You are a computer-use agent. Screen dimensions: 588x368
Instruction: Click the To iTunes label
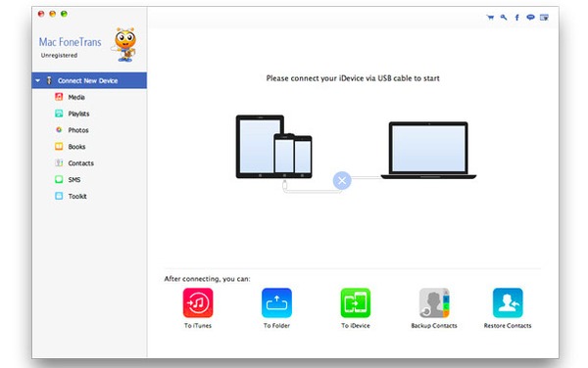[x=198, y=326]
